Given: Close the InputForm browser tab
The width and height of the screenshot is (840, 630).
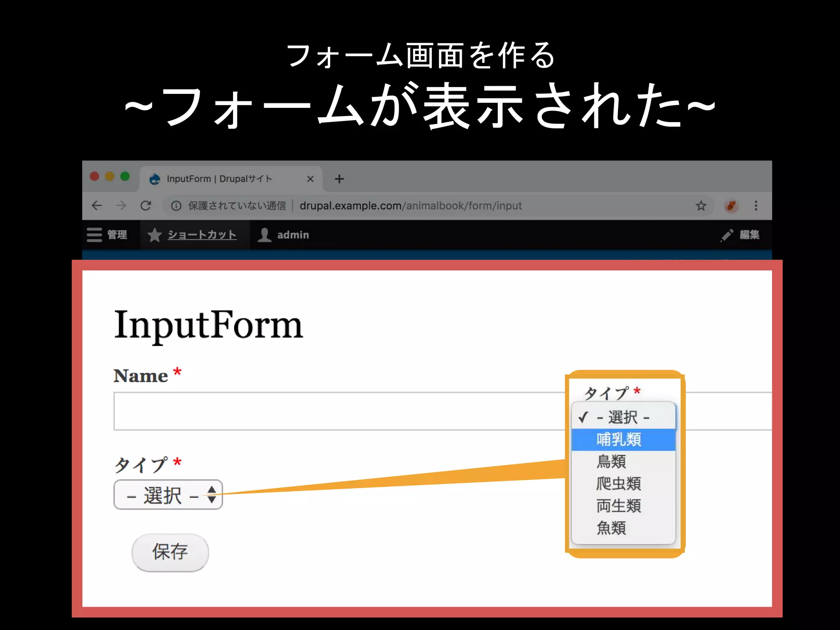Looking at the screenshot, I should pyautogui.click(x=310, y=179).
